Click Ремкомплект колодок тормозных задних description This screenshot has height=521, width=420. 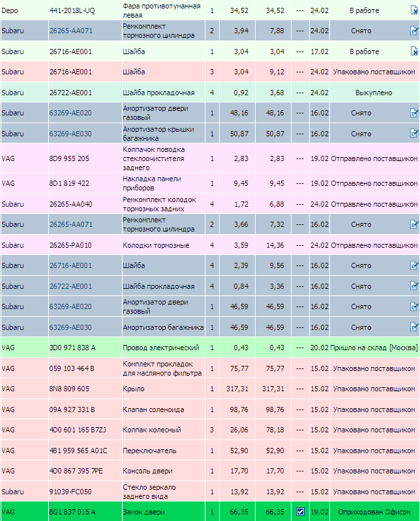point(159,204)
